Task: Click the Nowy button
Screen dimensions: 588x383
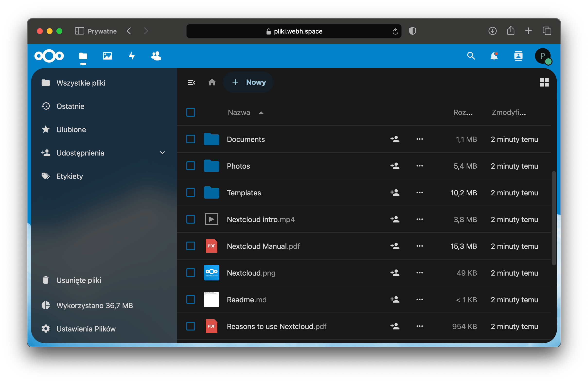Action: (248, 82)
